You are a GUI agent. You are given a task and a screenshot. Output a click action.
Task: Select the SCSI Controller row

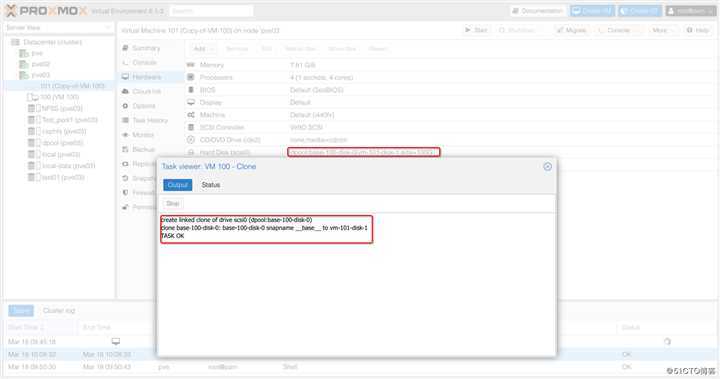pos(450,127)
